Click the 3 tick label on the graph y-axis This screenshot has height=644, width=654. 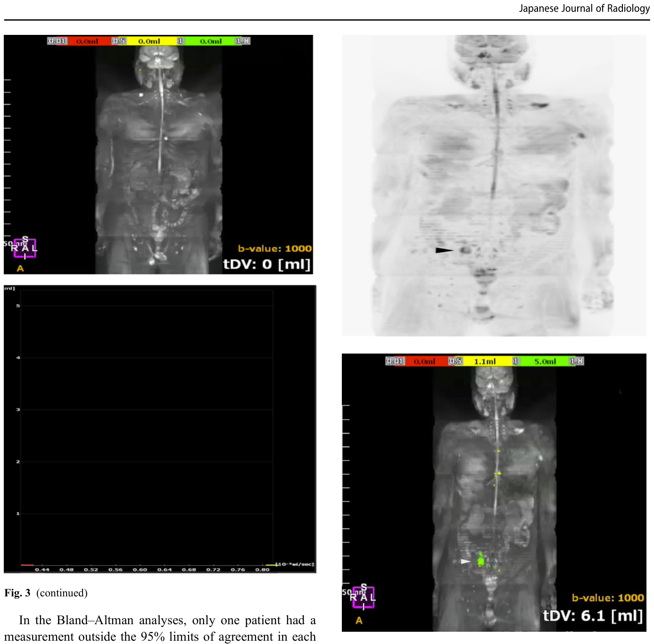tap(18, 410)
